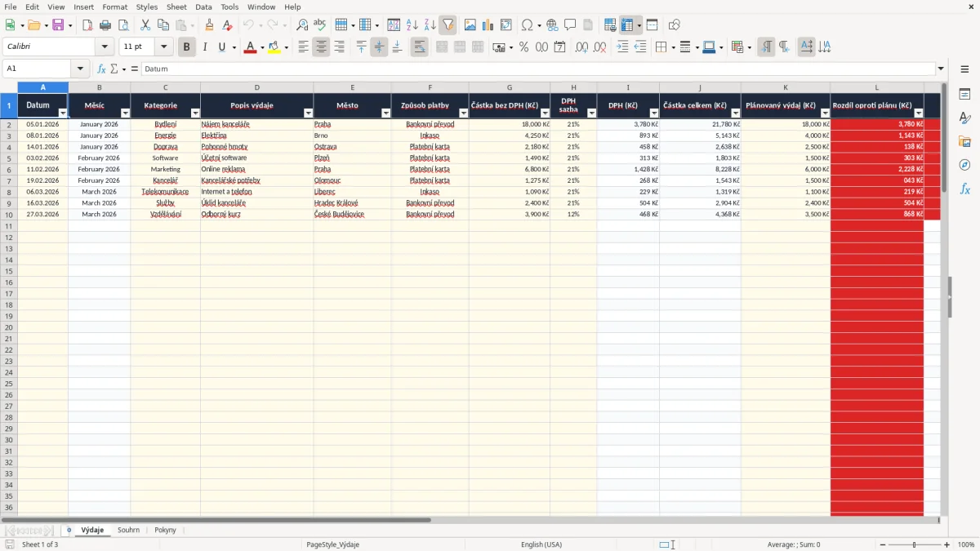Click into the formula input line

[537, 69]
